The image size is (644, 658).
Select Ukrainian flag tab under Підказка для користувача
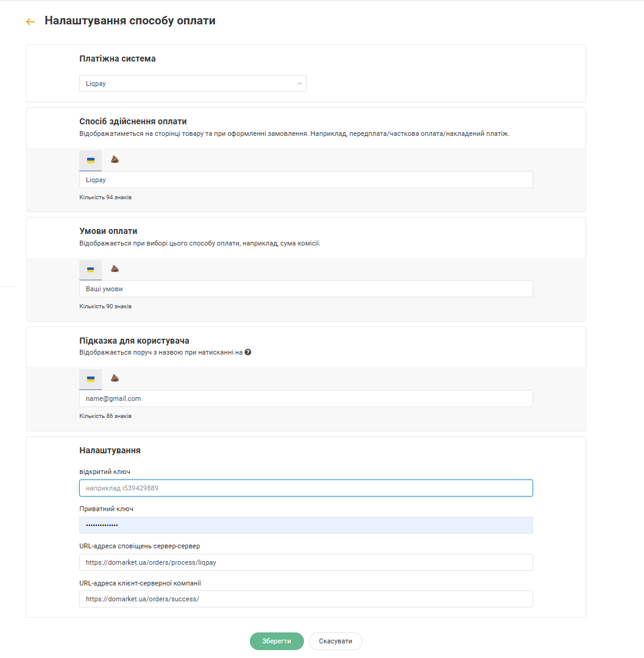click(91, 379)
